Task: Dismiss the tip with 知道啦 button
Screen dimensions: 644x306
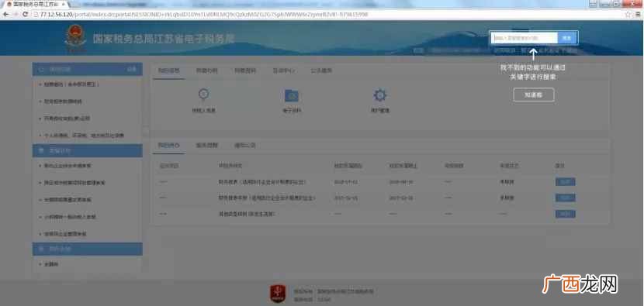Action: coord(534,95)
